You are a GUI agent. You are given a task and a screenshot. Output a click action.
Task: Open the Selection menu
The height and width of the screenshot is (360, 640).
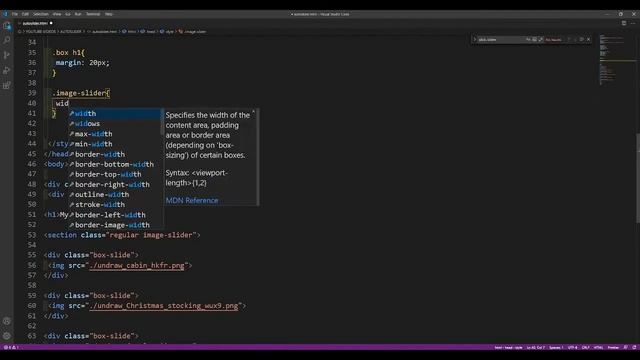coord(41,14)
